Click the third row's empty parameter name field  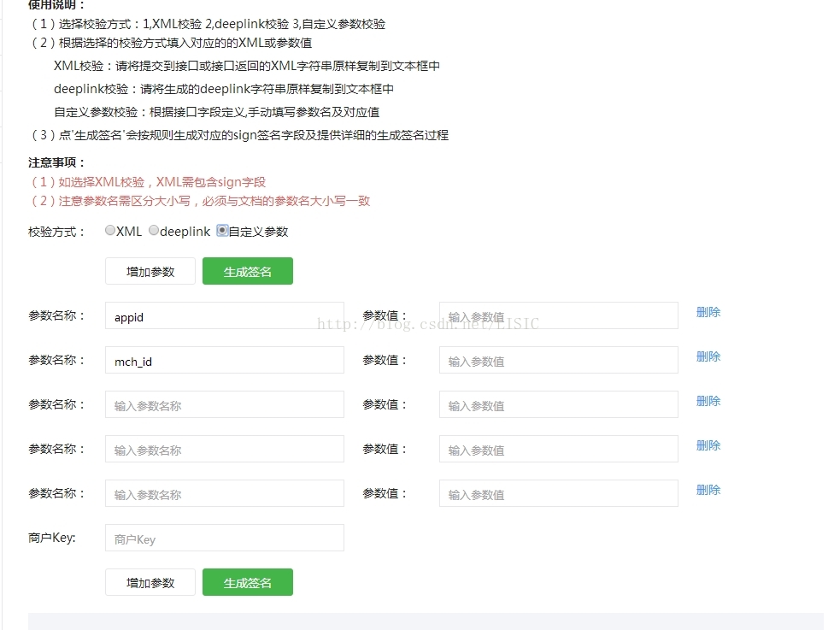(225, 404)
